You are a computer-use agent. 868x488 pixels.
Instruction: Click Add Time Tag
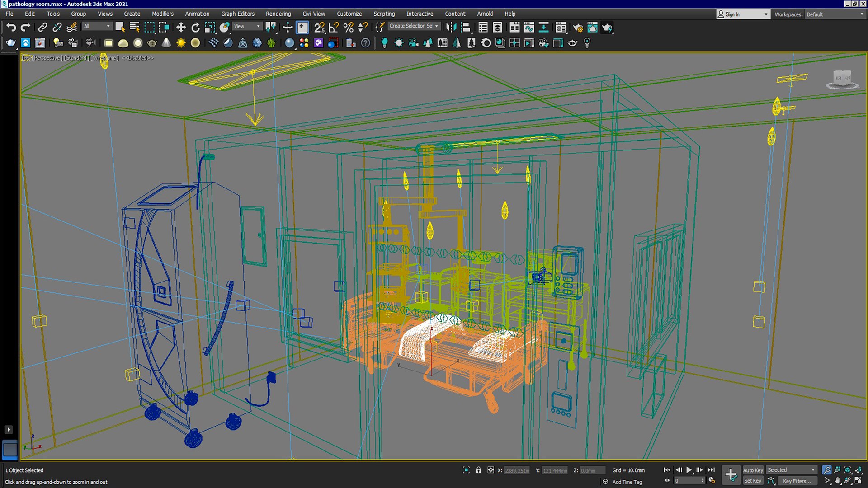pyautogui.click(x=627, y=482)
